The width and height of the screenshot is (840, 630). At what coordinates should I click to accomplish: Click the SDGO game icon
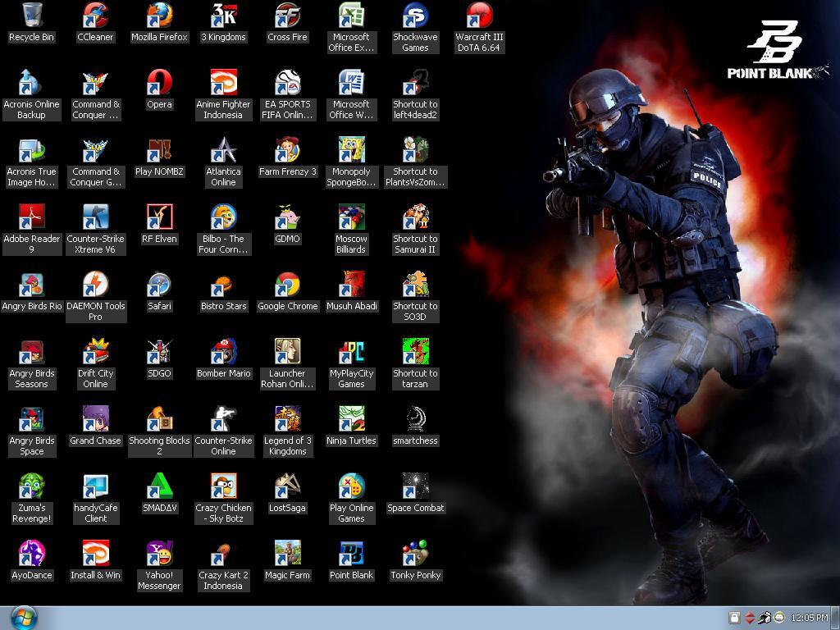pyautogui.click(x=160, y=351)
